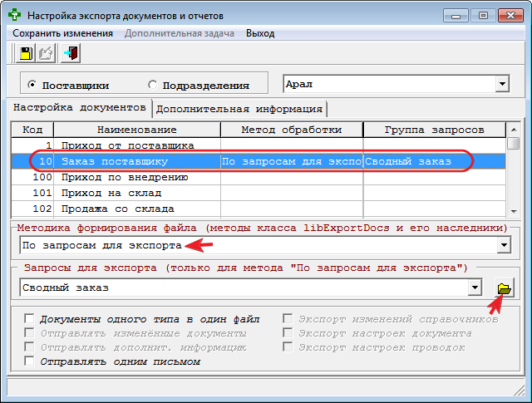Click the save changes floppy disk icon

pos(26,54)
